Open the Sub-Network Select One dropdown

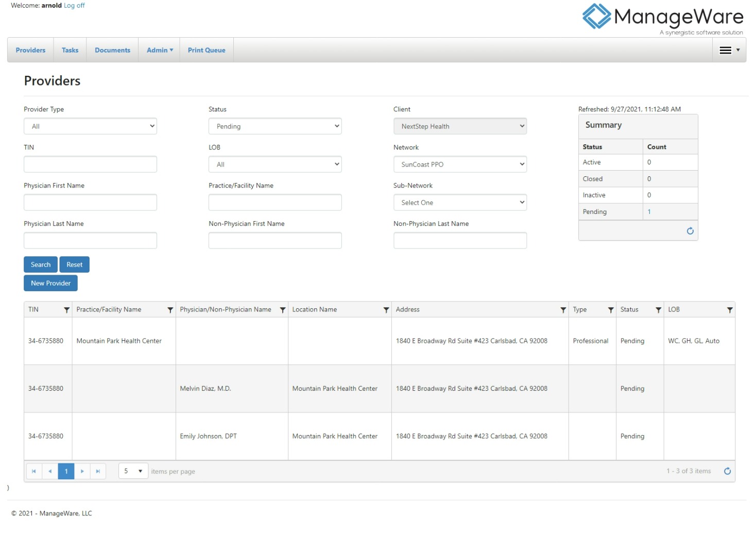[460, 203]
